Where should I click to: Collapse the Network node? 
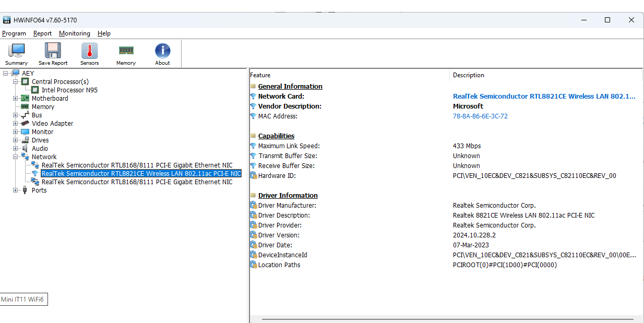point(15,157)
